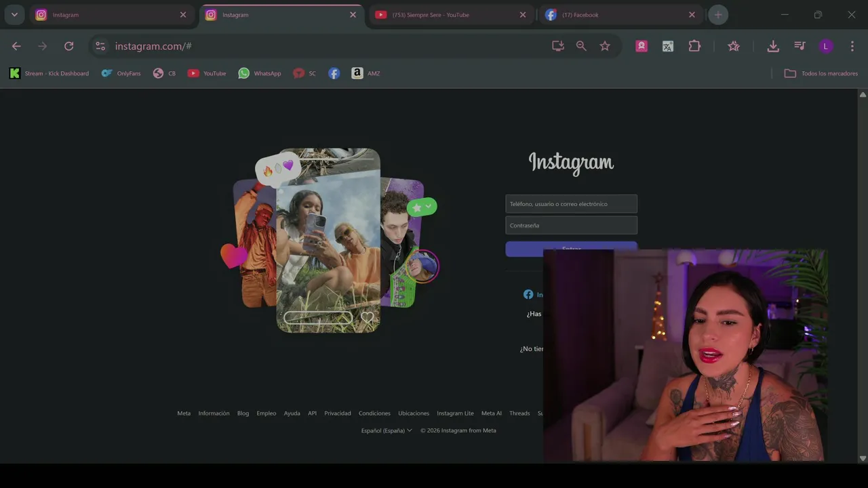Go forward with the forward arrow
Viewport: 868px width, 488px height.
click(x=43, y=46)
